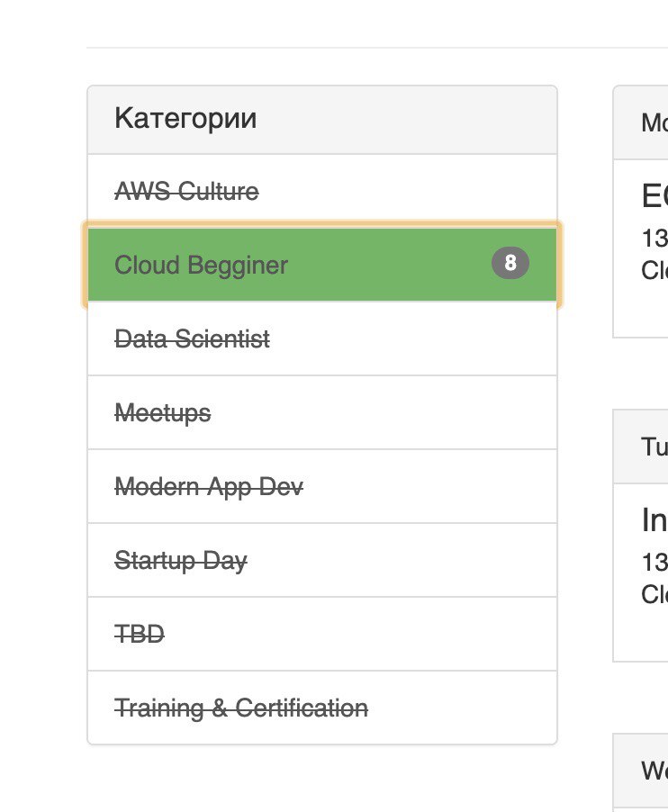Click the Категории panel heading
Screen dimensions: 668x812
pyautogui.click(x=322, y=120)
